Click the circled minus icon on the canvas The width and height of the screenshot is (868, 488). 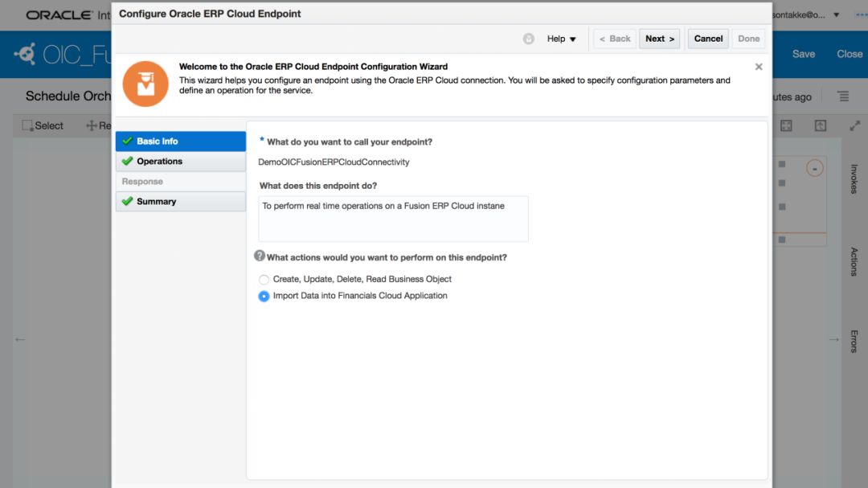tap(814, 168)
